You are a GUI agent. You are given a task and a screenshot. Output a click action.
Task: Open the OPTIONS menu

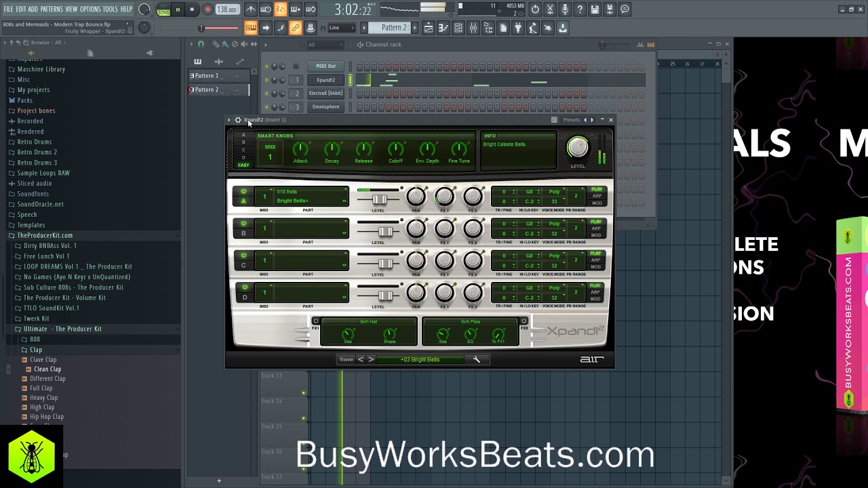(x=90, y=9)
